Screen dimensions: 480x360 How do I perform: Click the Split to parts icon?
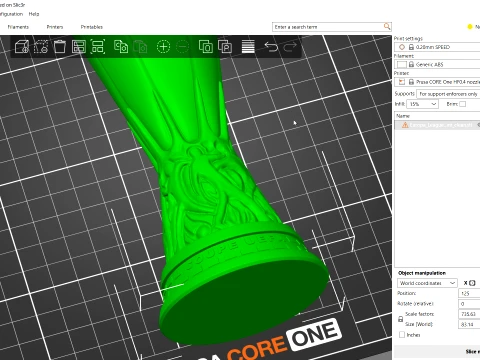tap(225, 47)
